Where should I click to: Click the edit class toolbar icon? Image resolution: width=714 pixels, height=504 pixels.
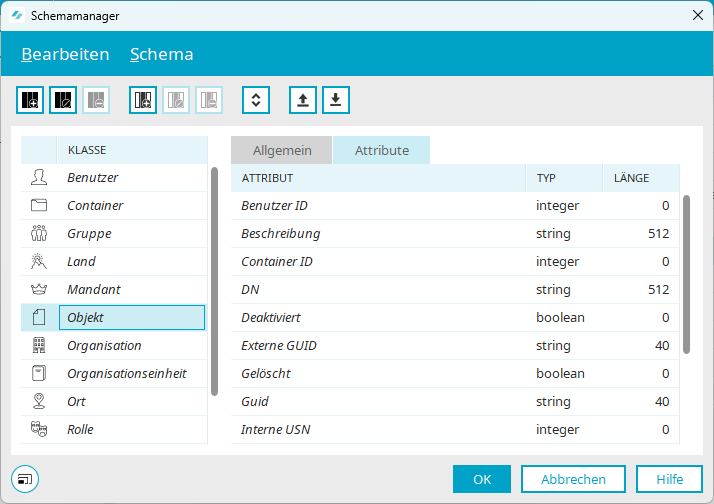pyautogui.click(x=63, y=99)
